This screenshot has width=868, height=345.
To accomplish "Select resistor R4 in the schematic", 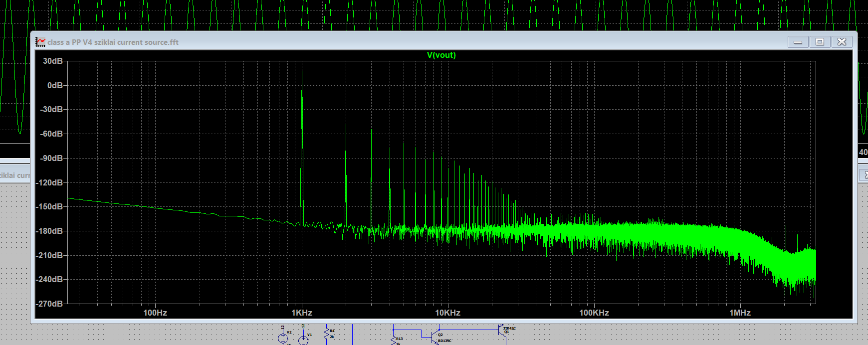I will point(327,335).
